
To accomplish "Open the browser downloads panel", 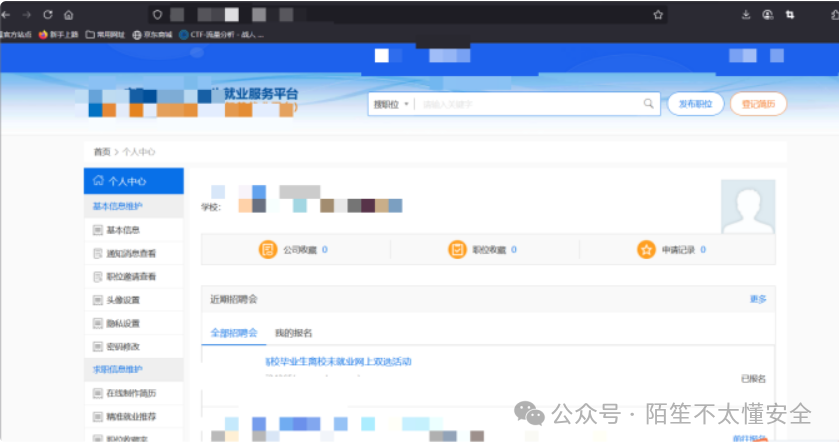I will [x=746, y=15].
